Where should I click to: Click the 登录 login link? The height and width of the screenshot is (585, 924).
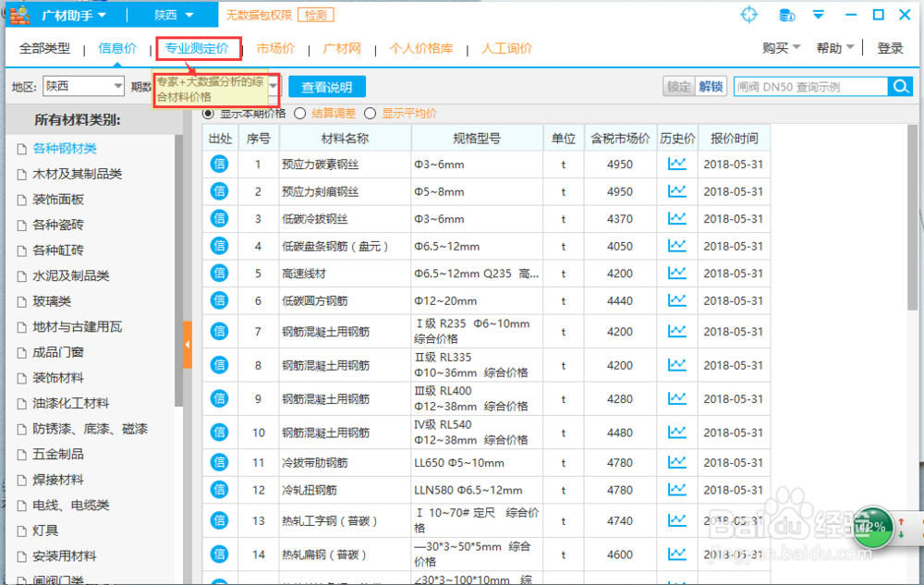(x=890, y=47)
